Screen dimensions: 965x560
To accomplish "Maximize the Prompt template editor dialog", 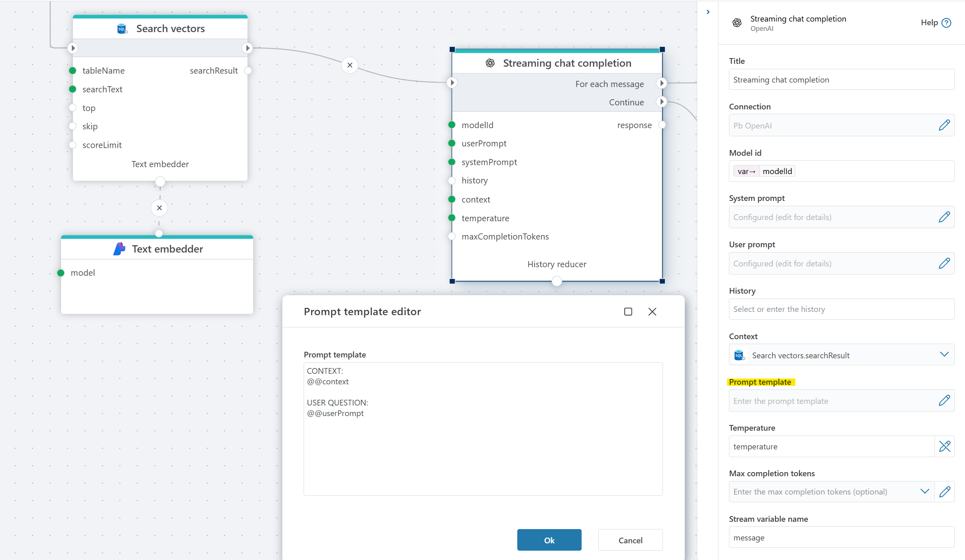I will point(628,312).
